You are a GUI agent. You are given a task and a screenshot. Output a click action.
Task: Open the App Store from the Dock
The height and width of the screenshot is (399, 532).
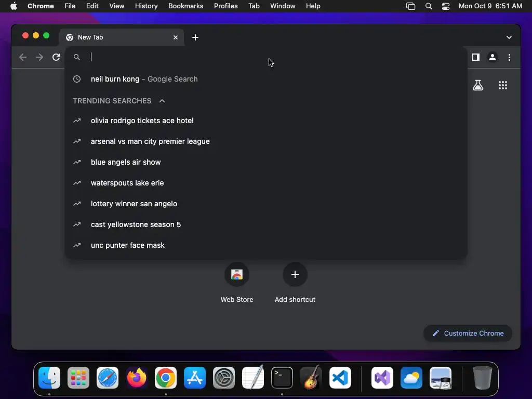tap(195, 378)
